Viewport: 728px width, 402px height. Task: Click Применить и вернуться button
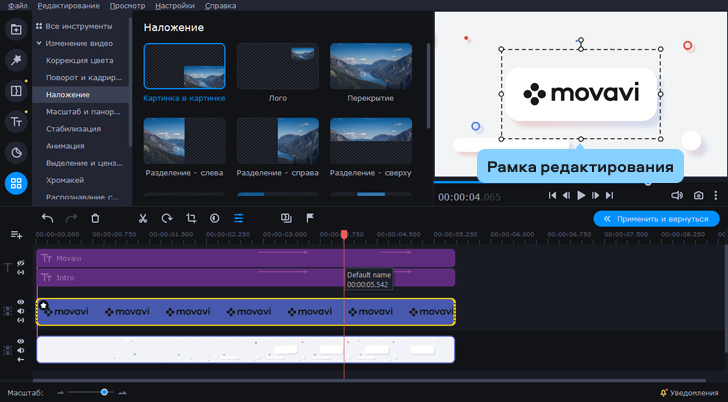coord(656,218)
